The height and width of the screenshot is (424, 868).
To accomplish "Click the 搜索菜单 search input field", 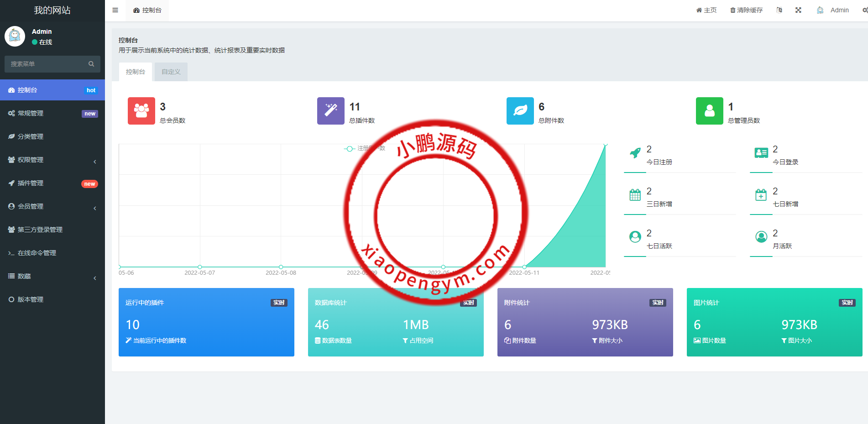I will coord(46,64).
